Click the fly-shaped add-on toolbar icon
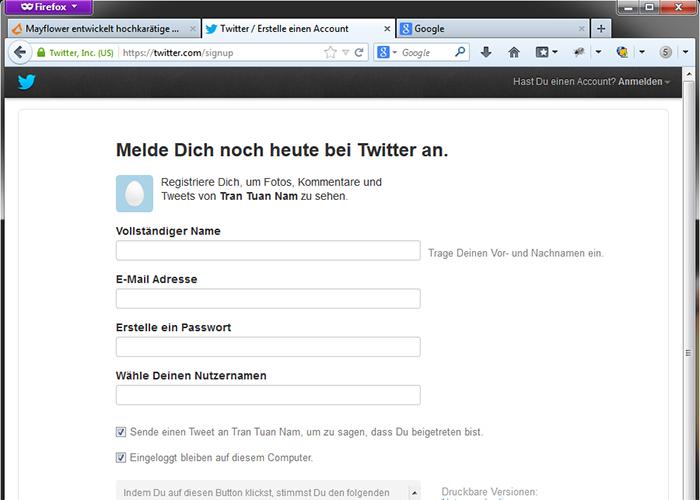 [x=579, y=52]
